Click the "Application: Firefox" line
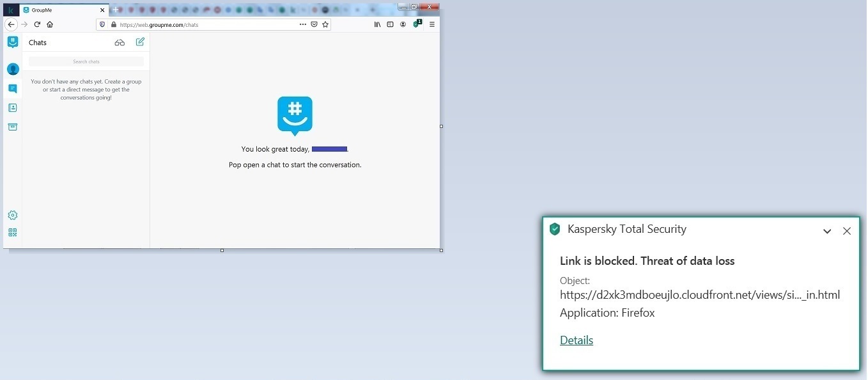This screenshot has height=380, width=868. coord(607,313)
